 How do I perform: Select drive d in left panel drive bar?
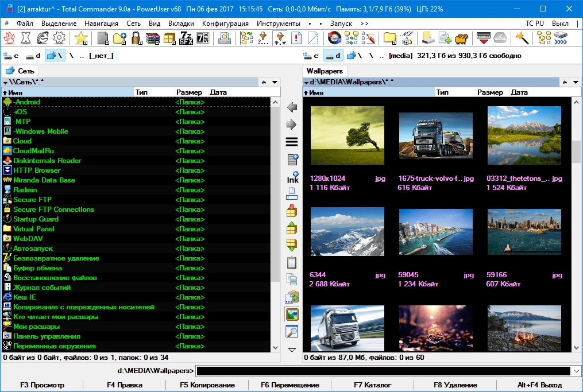(x=33, y=56)
